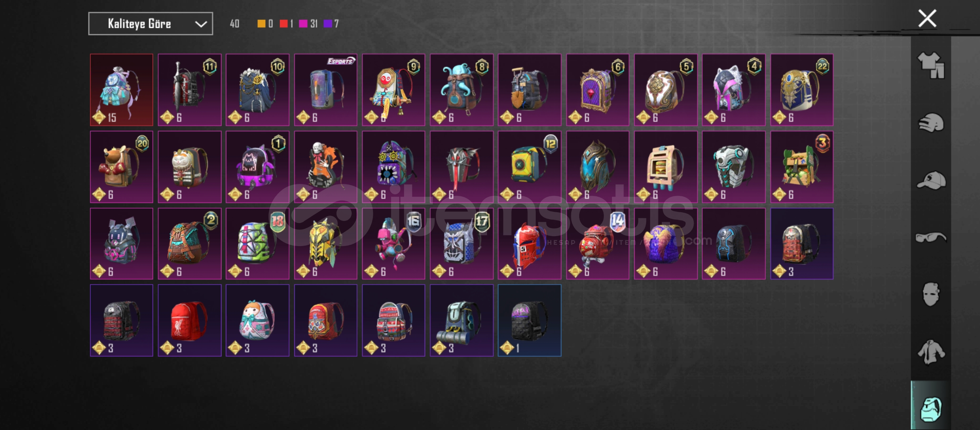Image resolution: width=980 pixels, height=430 pixels.
Task: Click the dropdown chevron arrow
Action: click(x=201, y=24)
